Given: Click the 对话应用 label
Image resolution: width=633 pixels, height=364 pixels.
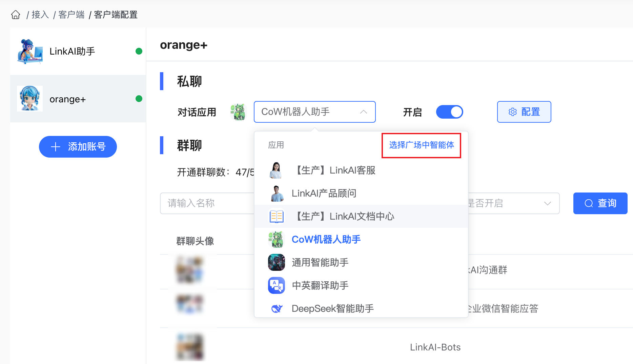Looking at the screenshot, I should (x=197, y=112).
